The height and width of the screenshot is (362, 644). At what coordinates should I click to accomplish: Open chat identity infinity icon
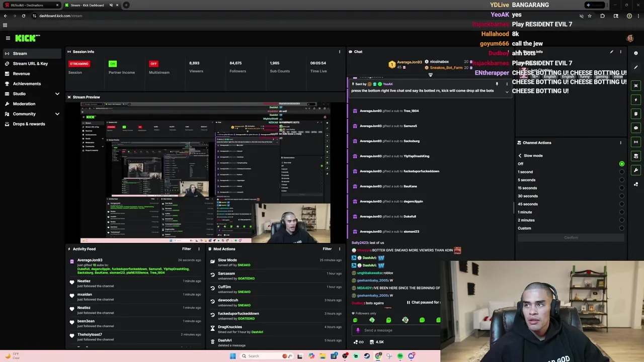(359, 342)
